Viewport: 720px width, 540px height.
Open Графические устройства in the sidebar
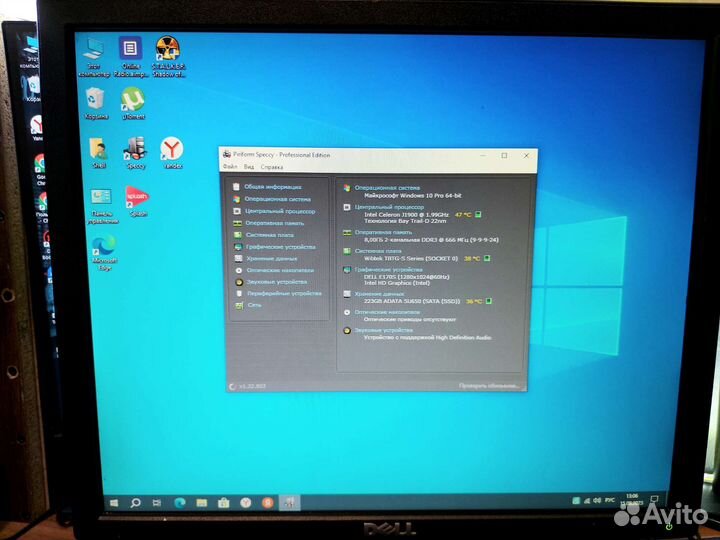pyautogui.click(x=279, y=247)
